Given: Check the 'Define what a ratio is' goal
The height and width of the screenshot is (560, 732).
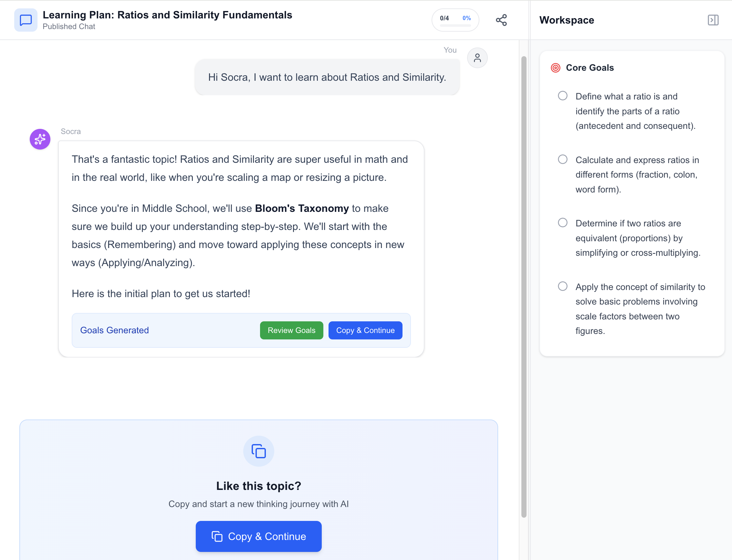Looking at the screenshot, I should pos(563,96).
